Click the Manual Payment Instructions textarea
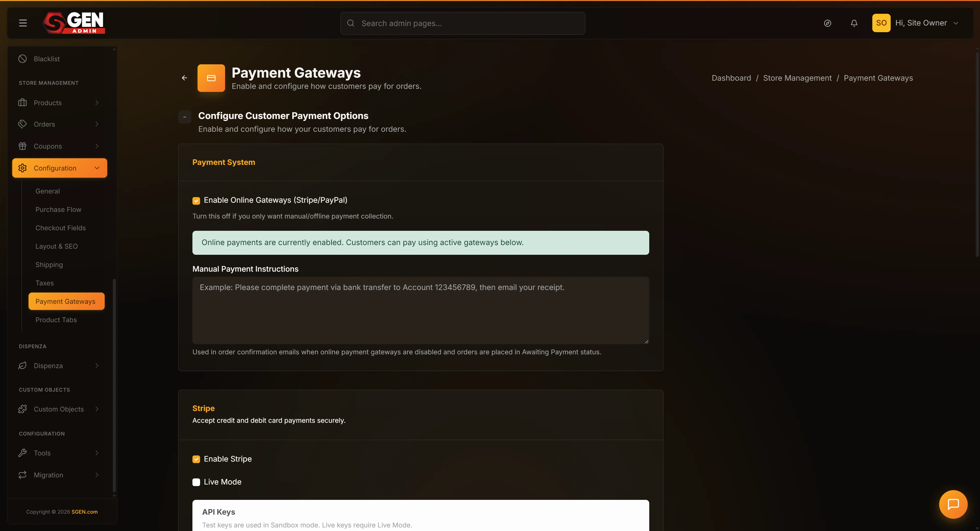The height and width of the screenshot is (531, 980). [420, 310]
